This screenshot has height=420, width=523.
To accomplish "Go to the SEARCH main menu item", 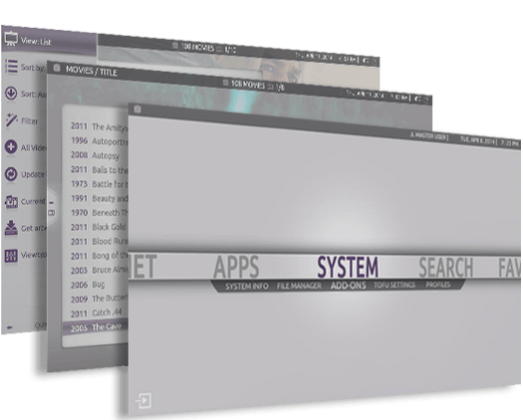I will (446, 268).
